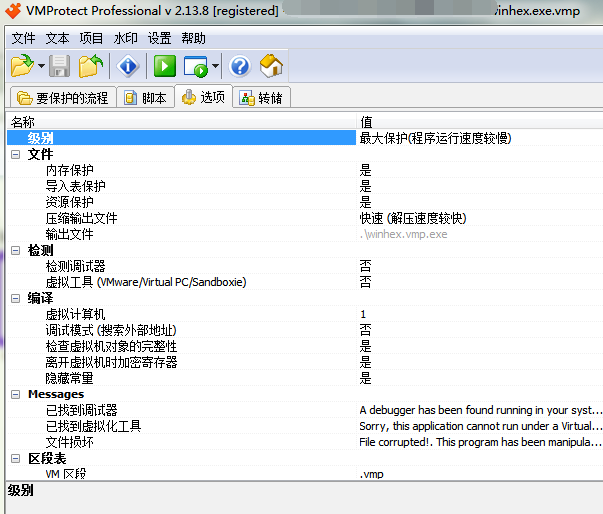Collapse the 编译 group
Screen dimensions: 603x514
15,299
